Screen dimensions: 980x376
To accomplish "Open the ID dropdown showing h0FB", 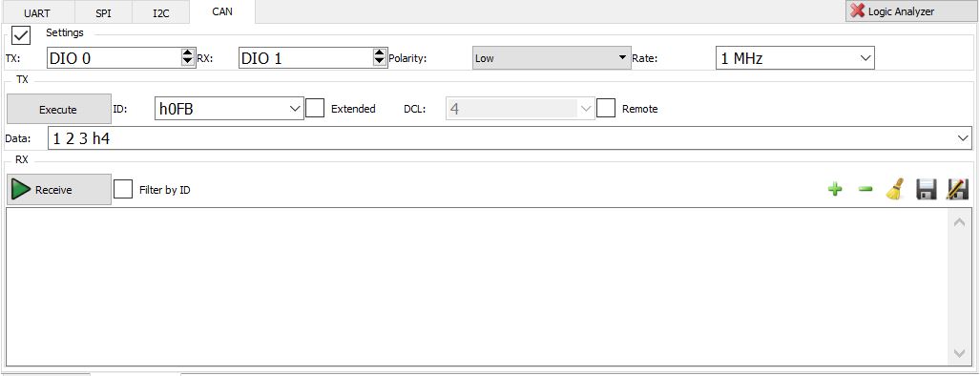I will coord(229,109).
